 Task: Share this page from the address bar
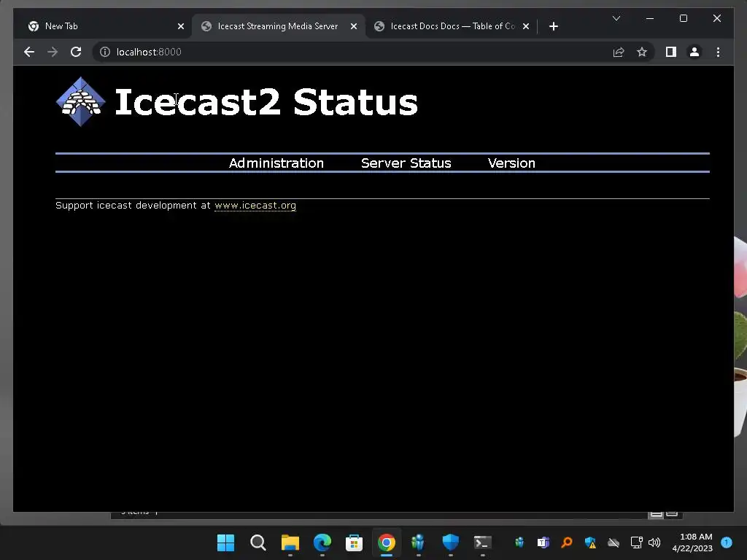[619, 52]
